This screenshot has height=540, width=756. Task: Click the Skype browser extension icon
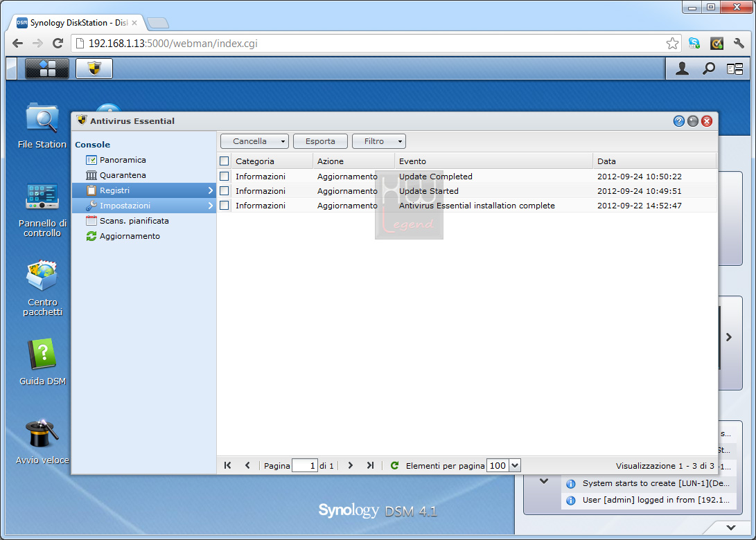coord(694,44)
